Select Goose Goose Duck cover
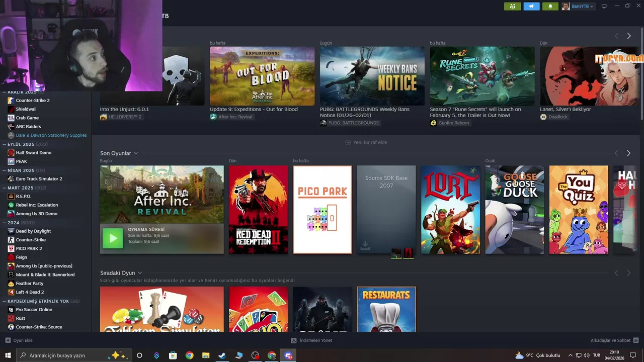The image size is (644, 362). click(x=515, y=210)
